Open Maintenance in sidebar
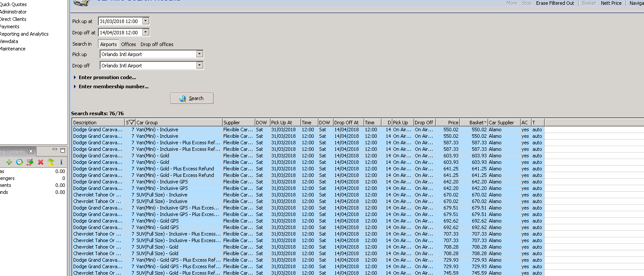 (x=13, y=49)
